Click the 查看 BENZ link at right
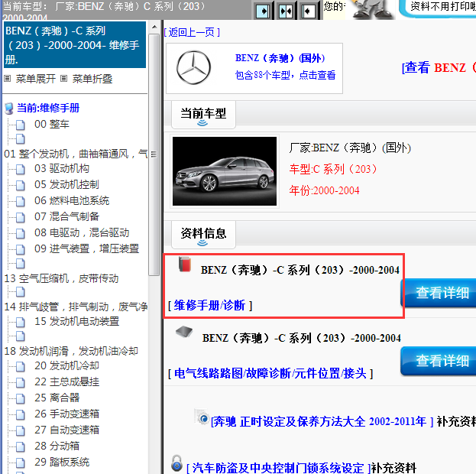The height and width of the screenshot is (474, 476). click(439, 67)
